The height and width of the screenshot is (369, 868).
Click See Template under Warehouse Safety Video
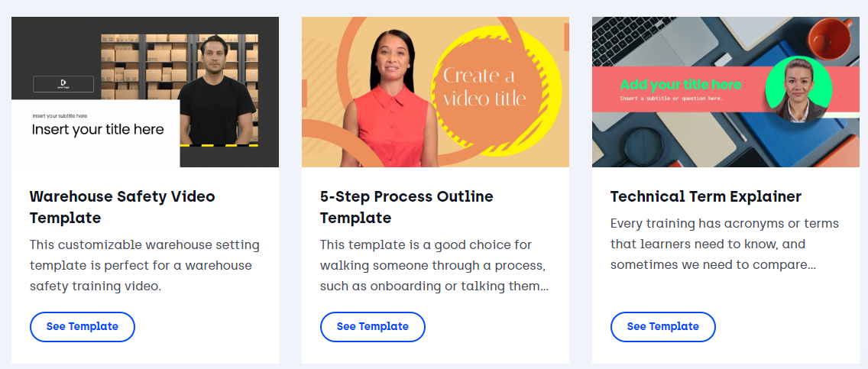pyautogui.click(x=83, y=326)
